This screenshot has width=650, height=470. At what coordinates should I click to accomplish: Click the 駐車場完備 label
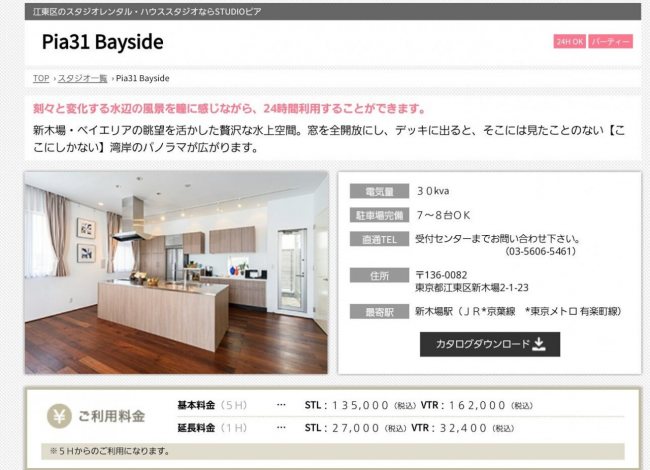pyautogui.click(x=379, y=215)
